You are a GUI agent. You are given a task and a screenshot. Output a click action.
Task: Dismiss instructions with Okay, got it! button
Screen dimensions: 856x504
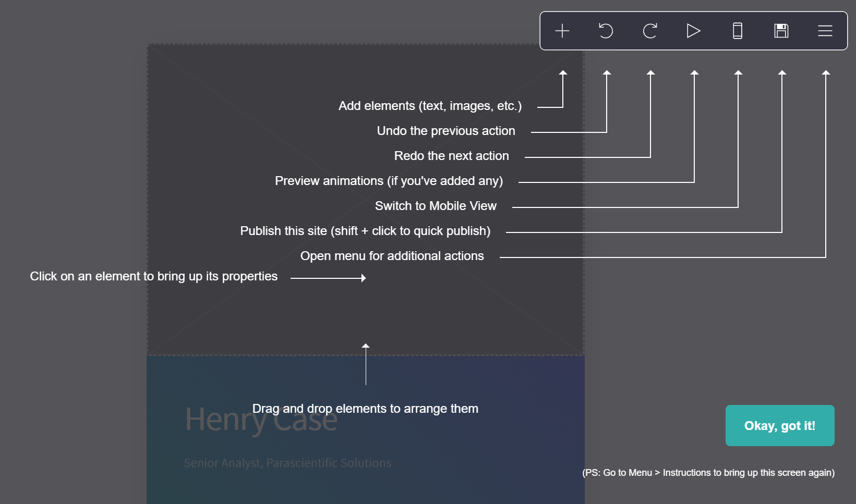pos(780,425)
